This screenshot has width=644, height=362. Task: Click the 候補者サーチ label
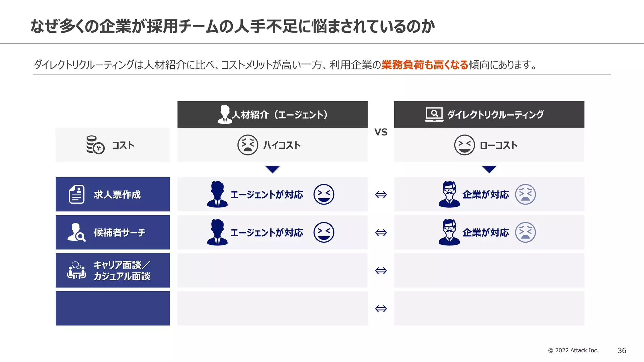pyautogui.click(x=120, y=233)
